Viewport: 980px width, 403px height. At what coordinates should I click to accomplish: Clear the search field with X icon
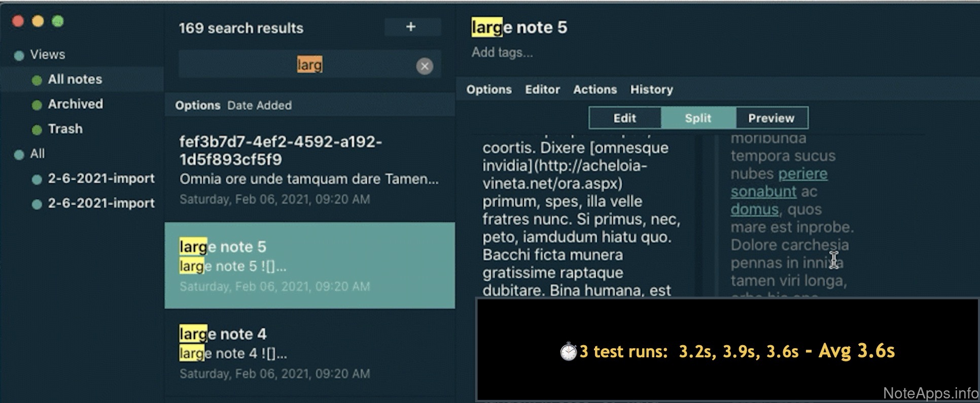click(x=425, y=66)
